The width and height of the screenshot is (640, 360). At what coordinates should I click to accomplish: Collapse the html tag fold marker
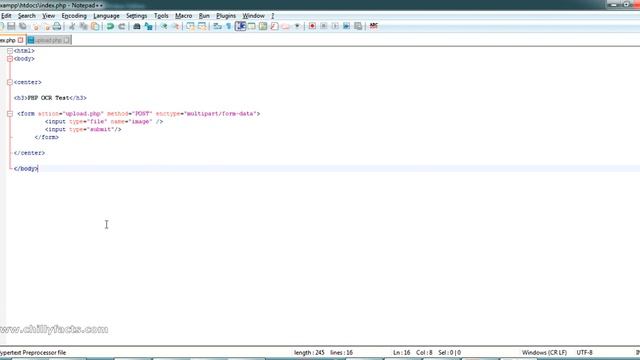pyautogui.click(x=10, y=51)
